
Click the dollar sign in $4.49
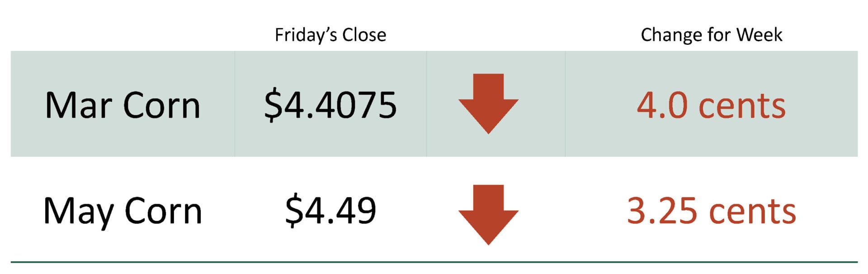coord(293,211)
